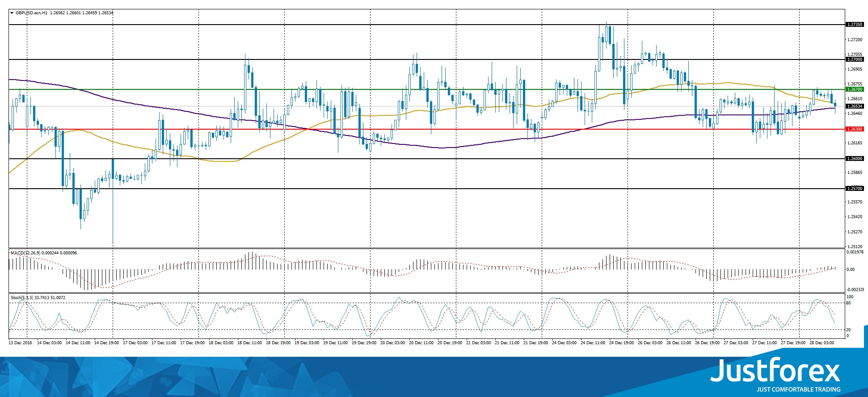Click the 24 Dec 19:00 time label

click(x=621, y=343)
